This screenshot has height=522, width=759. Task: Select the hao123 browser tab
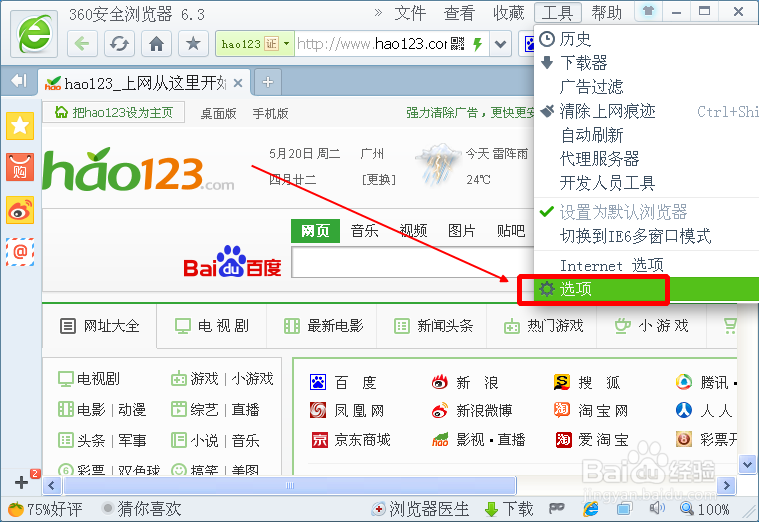click(x=144, y=83)
